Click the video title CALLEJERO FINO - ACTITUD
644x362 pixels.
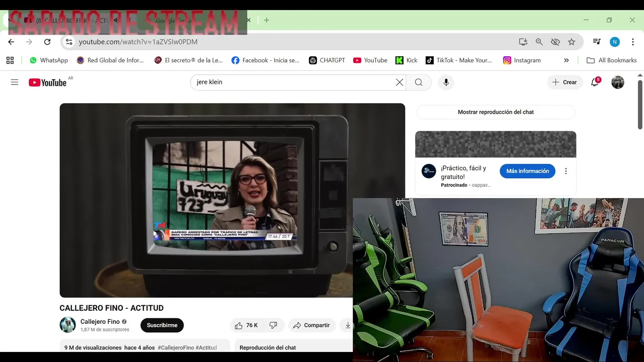point(112,308)
